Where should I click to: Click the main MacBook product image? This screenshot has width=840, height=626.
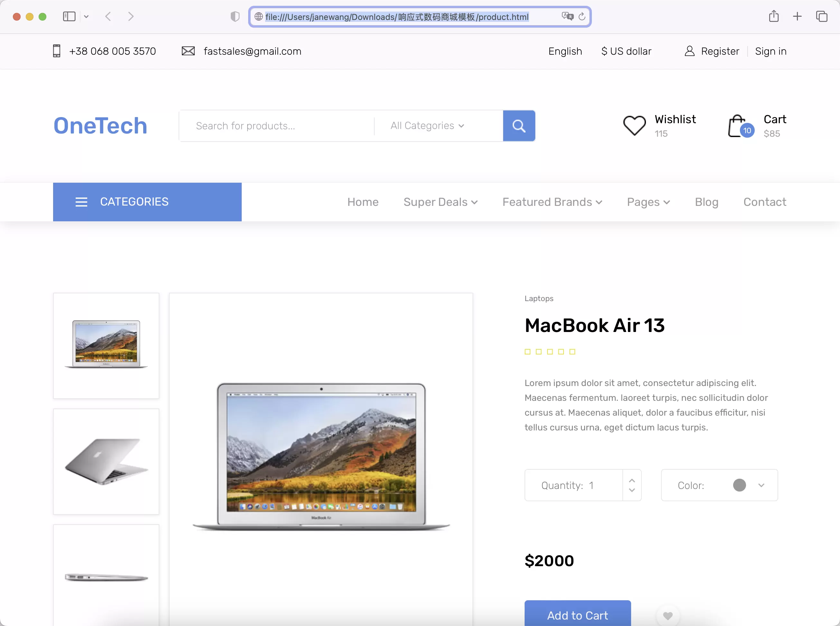pyautogui.click(x=321, y=456)
